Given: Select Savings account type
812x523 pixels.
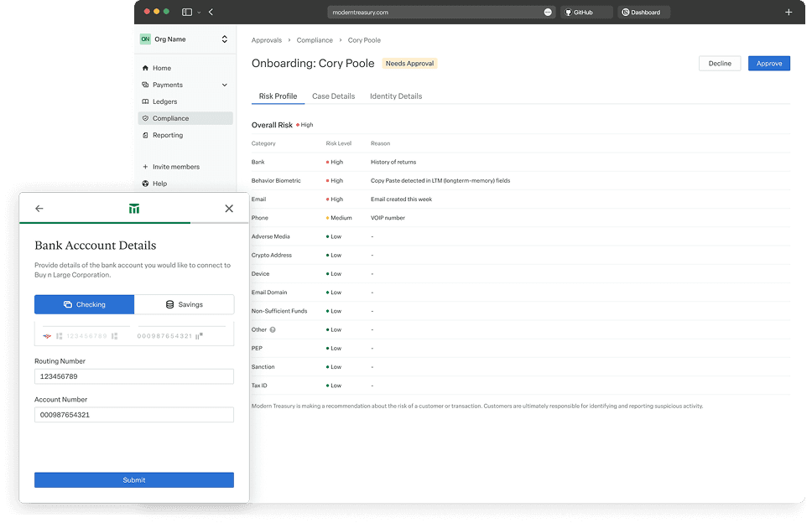Looking at the screenshot, I should [184, 305].
